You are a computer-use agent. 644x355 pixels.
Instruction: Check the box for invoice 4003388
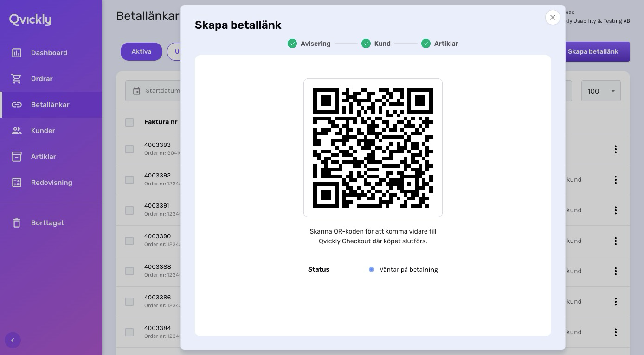pyautogui.click(x=129, y=271)
